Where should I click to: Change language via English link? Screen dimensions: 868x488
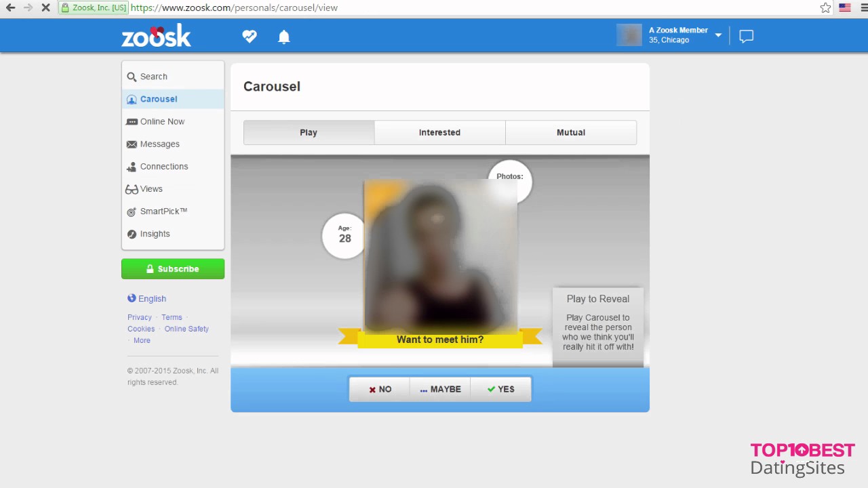coord(152,299)
